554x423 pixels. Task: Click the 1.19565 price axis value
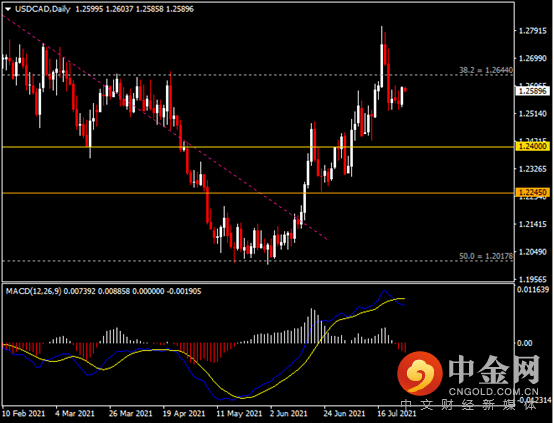pyautogui.click(x=532, y=279)
